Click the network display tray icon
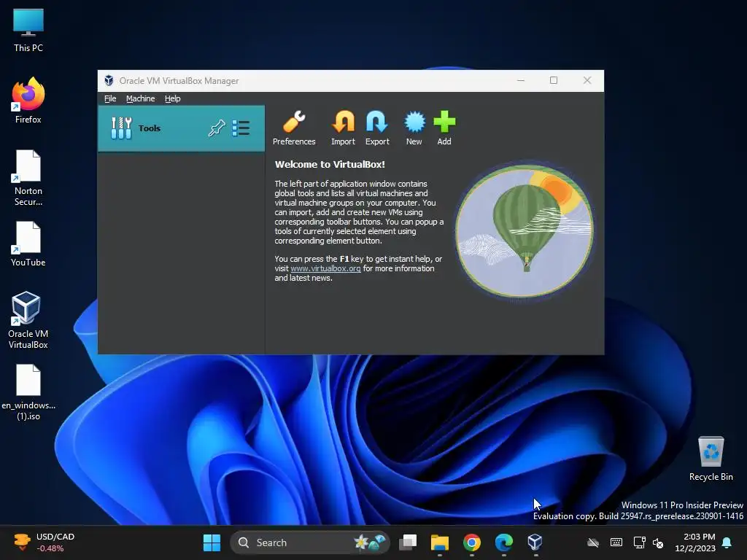Image resolution: width=747 pixels, height=560 pixels. click(x=639, y=542)
